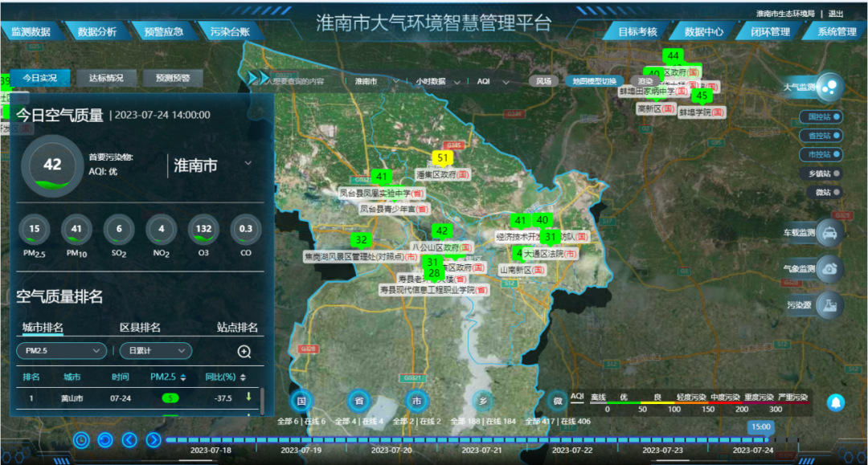This screenshot has width=868, height=465.
Task: Switch to 预测预警 tab
Action: 173,78
